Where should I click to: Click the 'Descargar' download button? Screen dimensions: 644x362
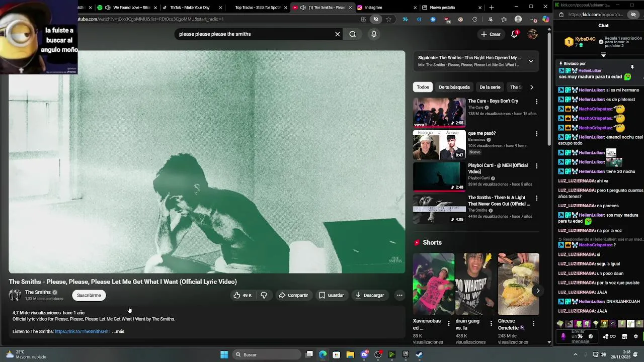click(370, 295)
